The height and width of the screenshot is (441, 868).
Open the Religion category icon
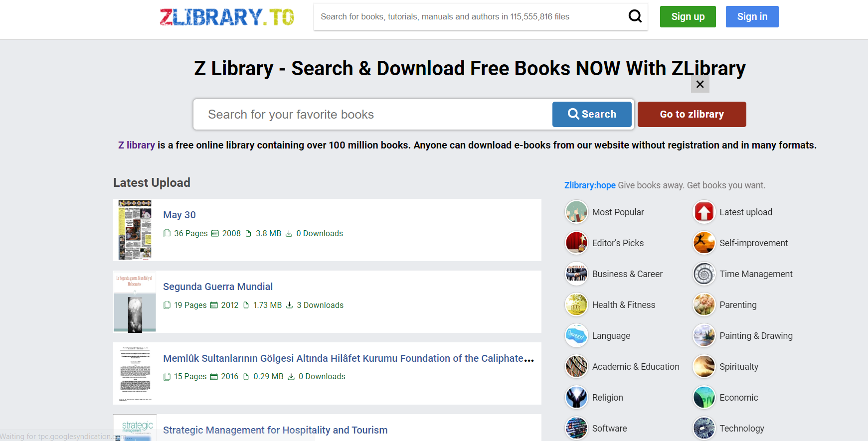click(x=576, y=398)
